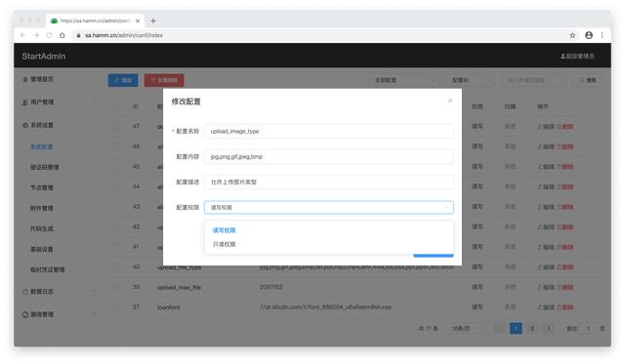Bookmark this page with star icon
Screen dimensions: 625x364
[572, 35]
